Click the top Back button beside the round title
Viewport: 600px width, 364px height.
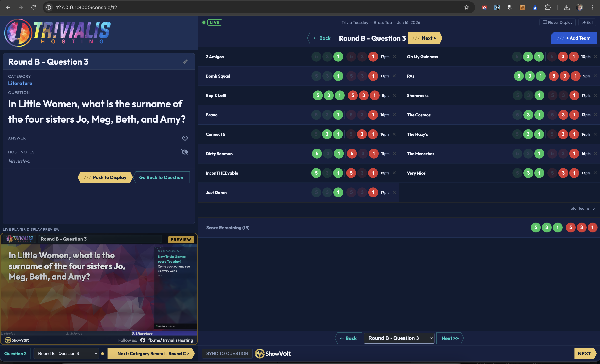click(x=322, y=38)
